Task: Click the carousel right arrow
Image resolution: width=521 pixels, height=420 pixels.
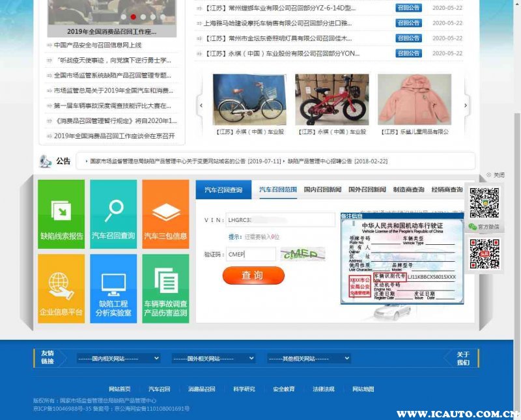Action: (466, 105)
